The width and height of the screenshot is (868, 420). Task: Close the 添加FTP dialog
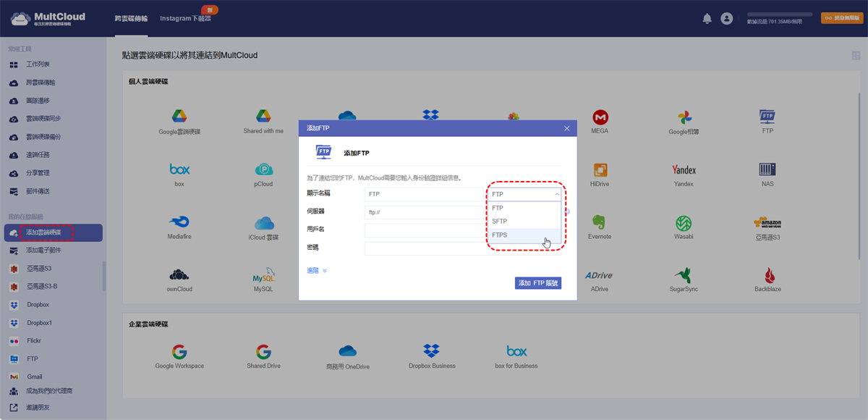click(567, 128)
